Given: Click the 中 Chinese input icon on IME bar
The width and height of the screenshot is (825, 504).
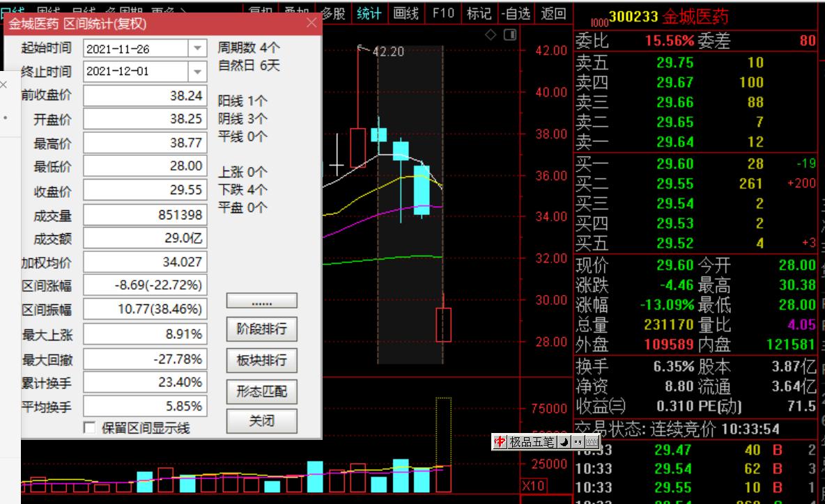Looking at the screenshot, I should coord(500,441).
